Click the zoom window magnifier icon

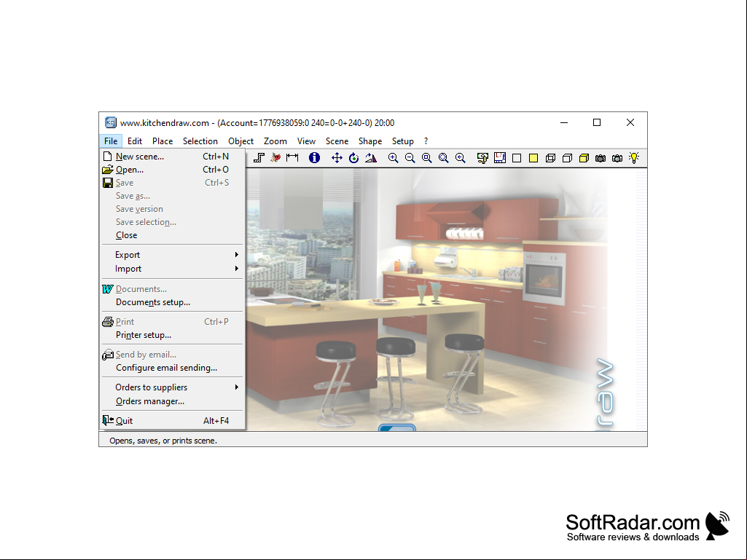point(427,158)
